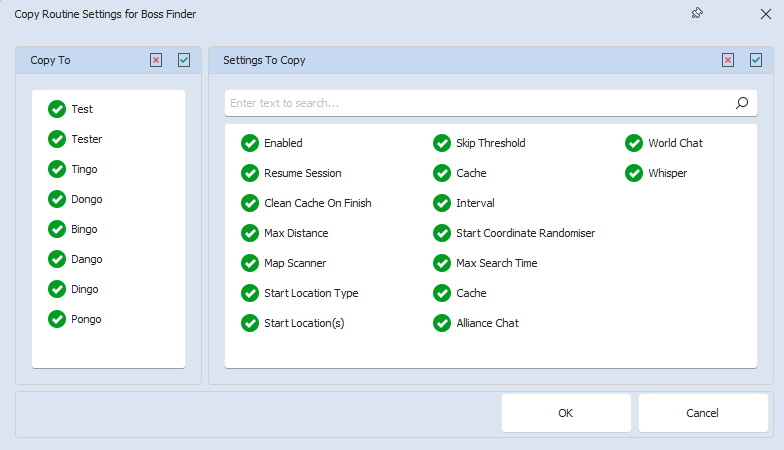Toggle World Chat setting
Viewport: 784px width, 450px height.
click(x=634, y=143)
